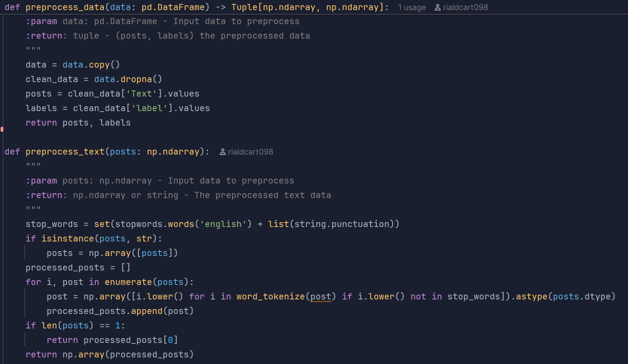The width and height of the screenshot is (628, 364).
Task: Click the 'label' string literal
Action: tap(150, 108)
